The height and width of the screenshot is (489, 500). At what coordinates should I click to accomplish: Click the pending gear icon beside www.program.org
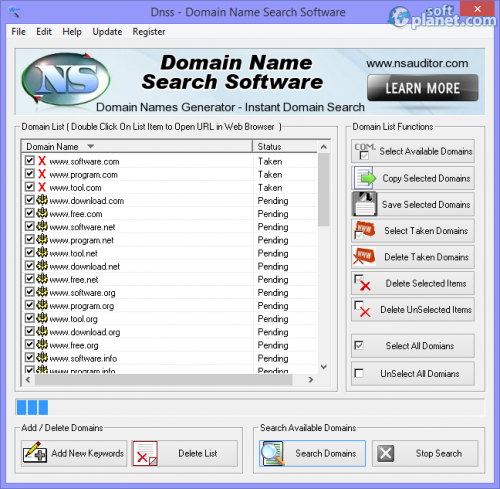pyautogui.click(x=42, y=305)
